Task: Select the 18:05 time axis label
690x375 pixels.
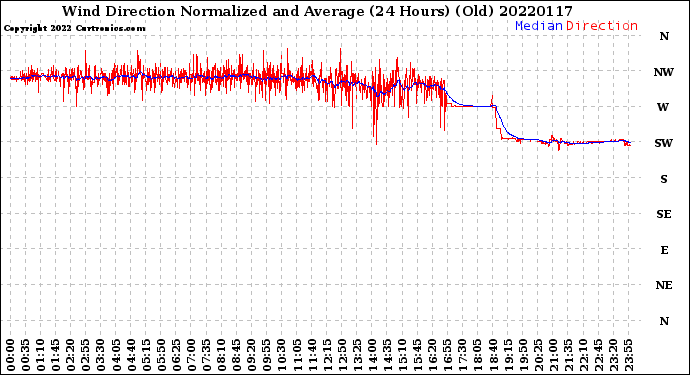Action: click(x=477, y=355)
